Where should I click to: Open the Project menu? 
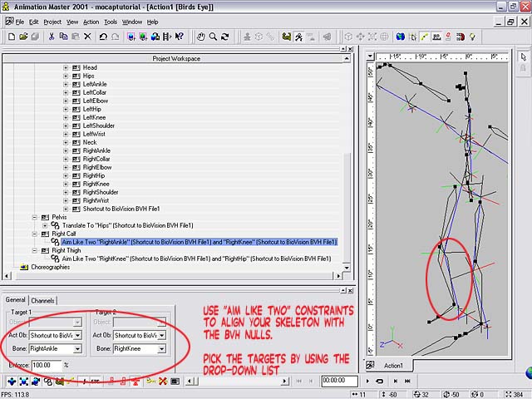pos(52,22)
